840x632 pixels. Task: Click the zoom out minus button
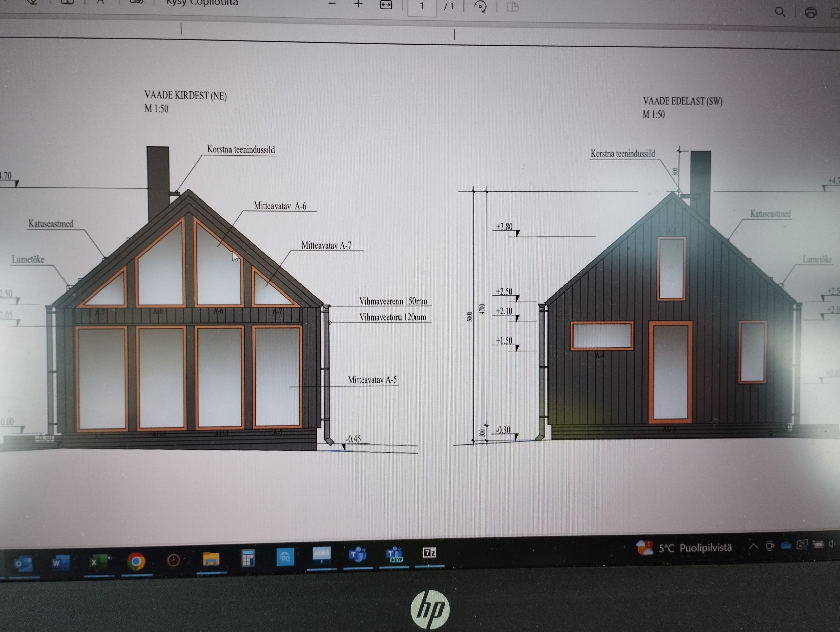pyautogui.click(x=332, y=4)
